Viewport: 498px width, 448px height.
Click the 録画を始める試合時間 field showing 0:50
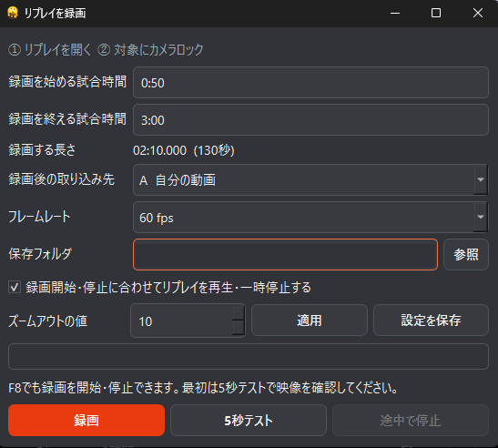[310, 83]
